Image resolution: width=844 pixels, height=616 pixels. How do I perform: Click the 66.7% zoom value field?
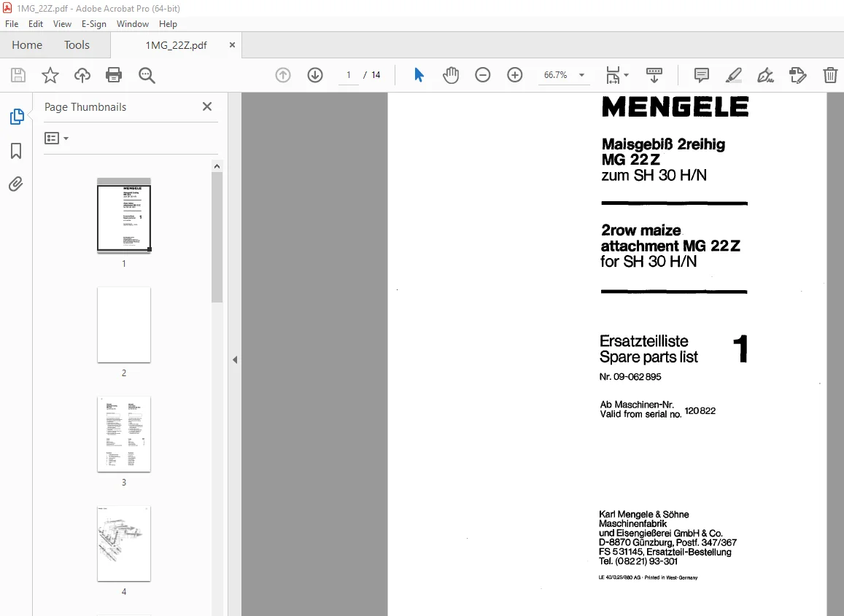pyautogui.click(x=556, y=75)
